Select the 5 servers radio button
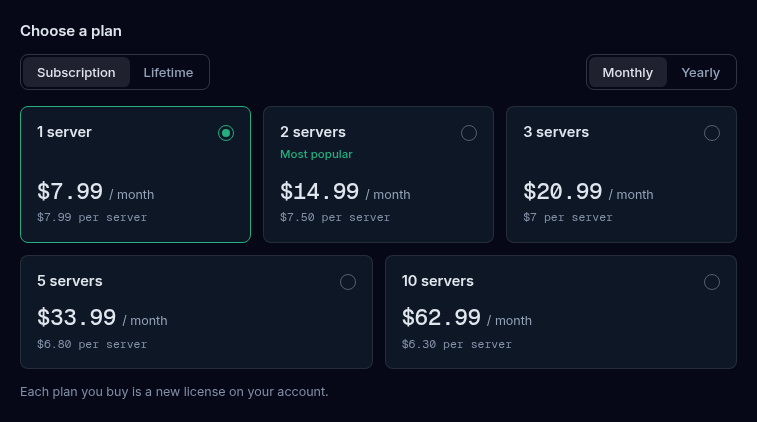This screenshot has width=757, height=422. tap(348, 282)
